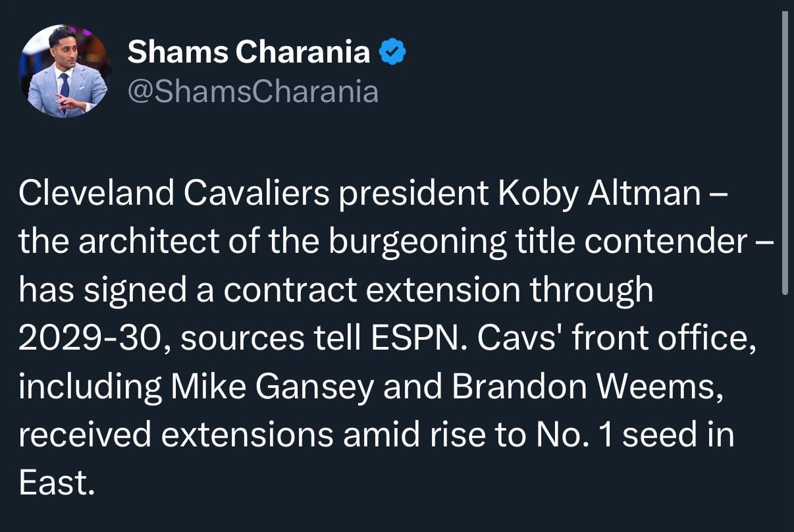Click the name "Mike Gansey"
Screen dimensions: 794x532
(x=273, y=386)
